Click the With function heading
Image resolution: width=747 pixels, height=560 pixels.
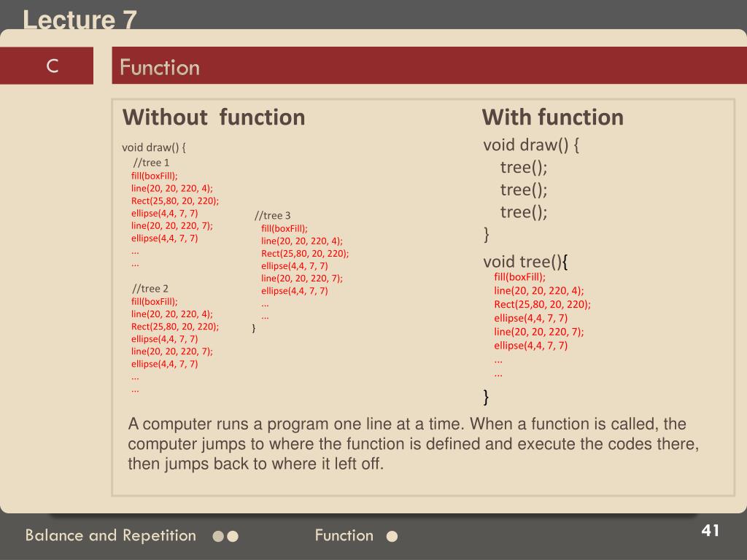pyautogui.click(x=553, y=117)
